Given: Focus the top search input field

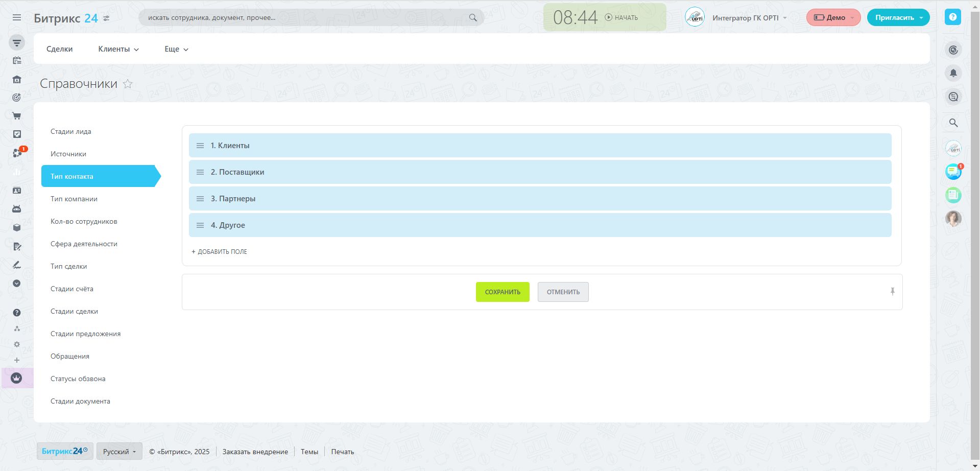Looking at the screenshot, I should click(x=311, y=17).
